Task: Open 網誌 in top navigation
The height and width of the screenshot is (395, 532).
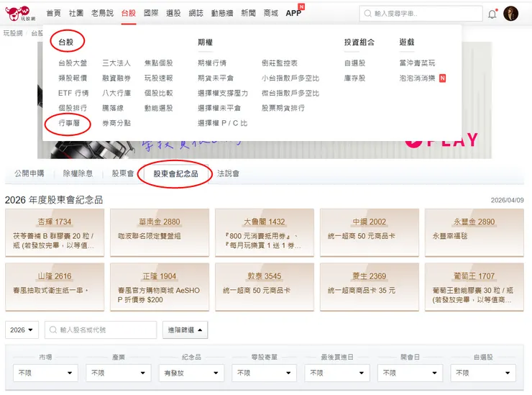Action: [x=196, y=13]
